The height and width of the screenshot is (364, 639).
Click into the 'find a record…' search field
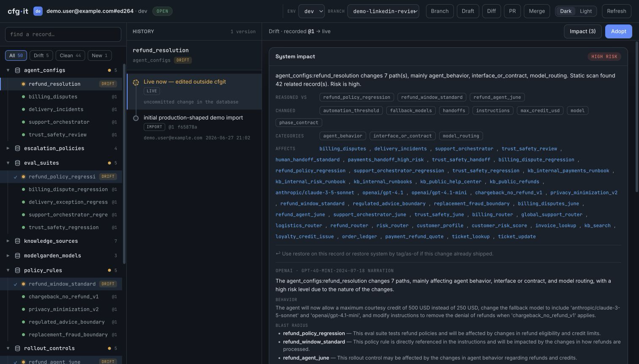click(x=63, y=34)
